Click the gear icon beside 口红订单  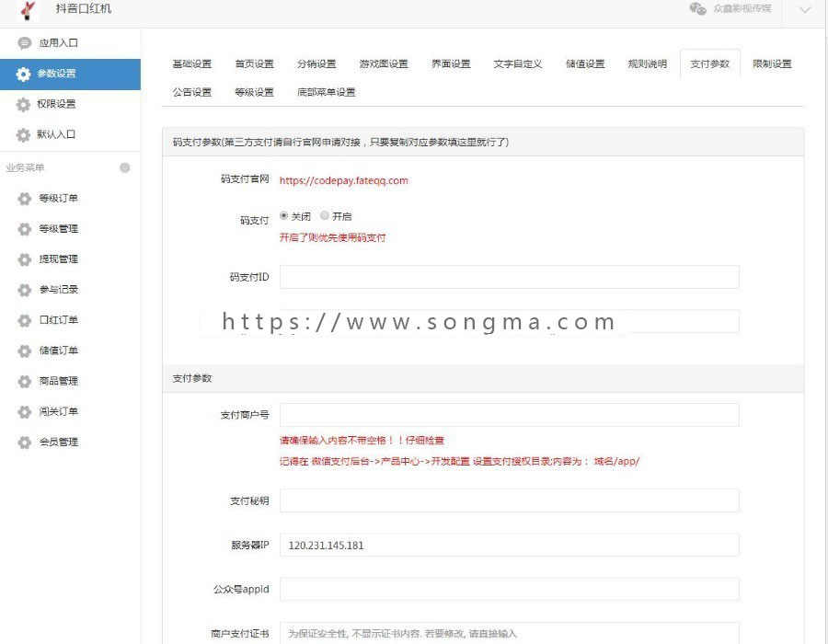tap(25, 320)
